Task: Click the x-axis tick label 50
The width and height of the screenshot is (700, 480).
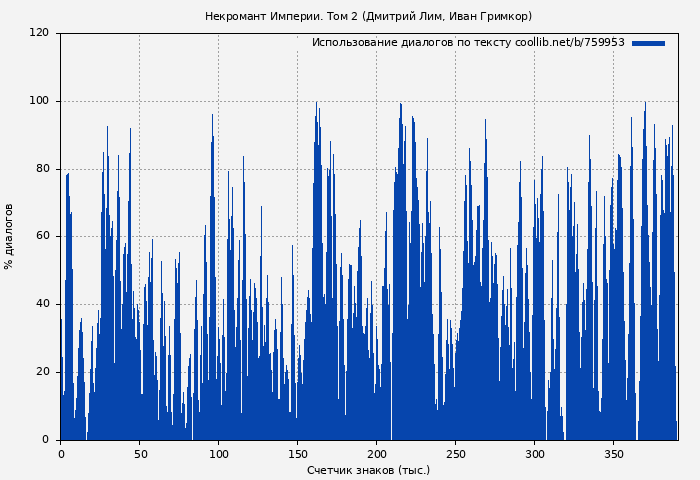Action: click(x=139, y=454)
